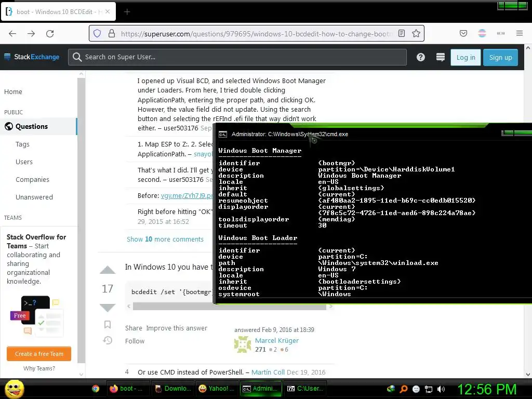Click Marcel Krüger's avatar image
This screenshot has width=532, height=399.
tap(243, 344)
